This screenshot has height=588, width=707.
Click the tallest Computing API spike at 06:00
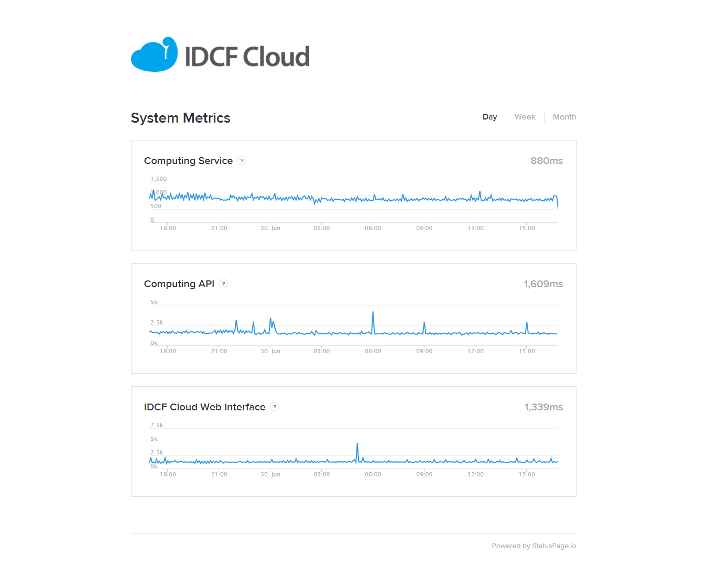(x=373, y=313)
